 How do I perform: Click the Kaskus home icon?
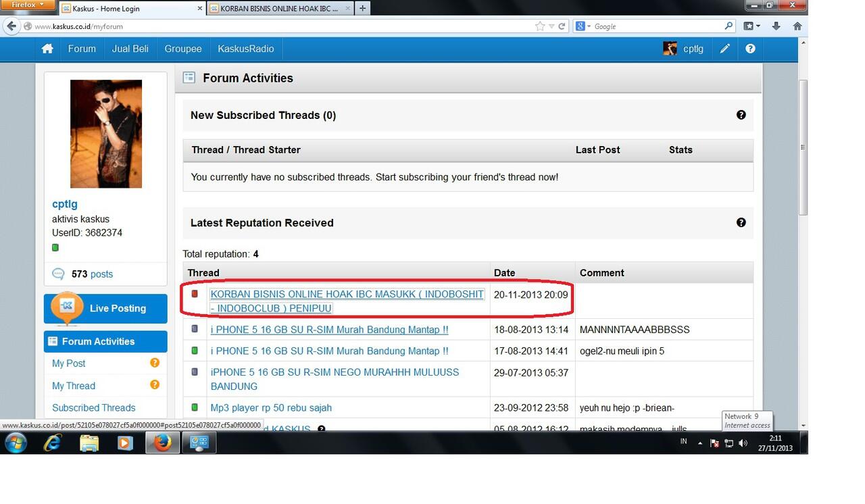coord(47,49)
